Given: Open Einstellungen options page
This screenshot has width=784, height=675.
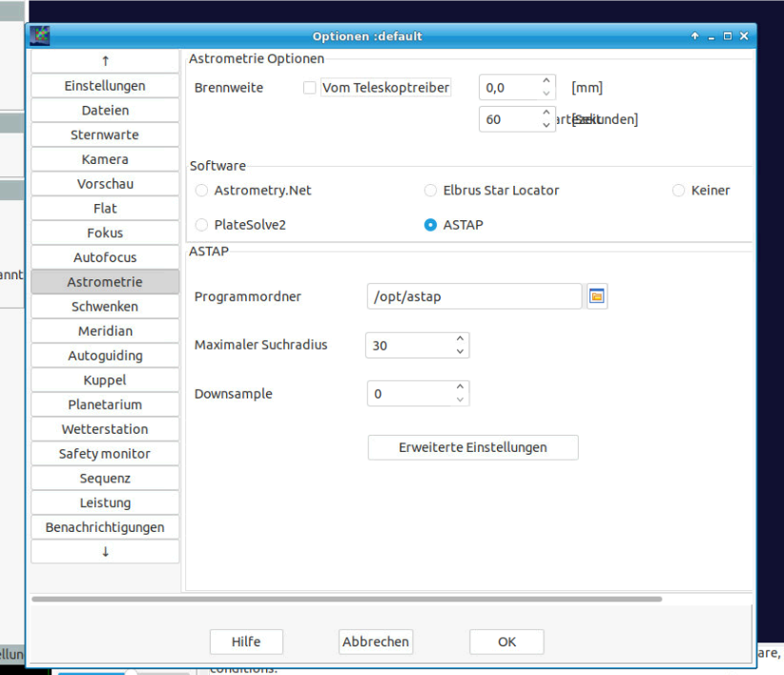Looking at the screenshot, I should pyautogui.click(x=105, y=86).
